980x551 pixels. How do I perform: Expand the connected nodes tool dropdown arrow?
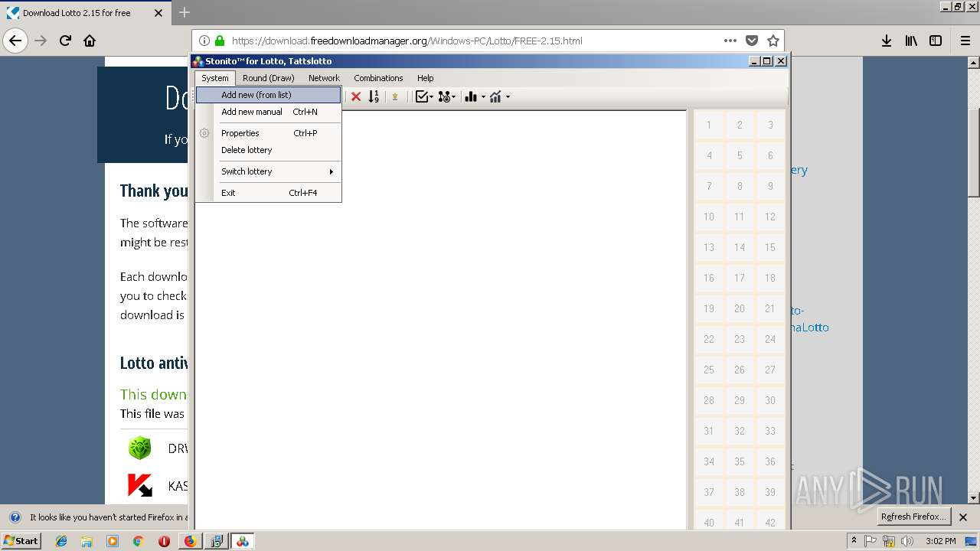click(454, 97)
